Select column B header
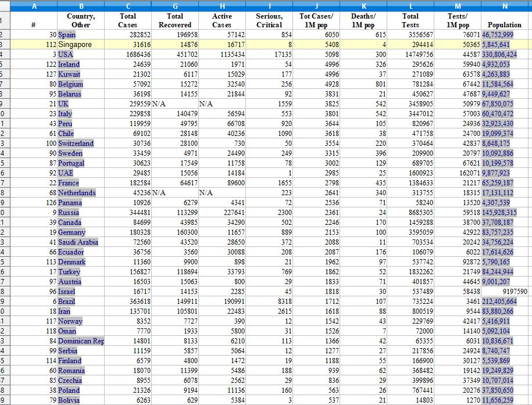 tap(80, 6)
